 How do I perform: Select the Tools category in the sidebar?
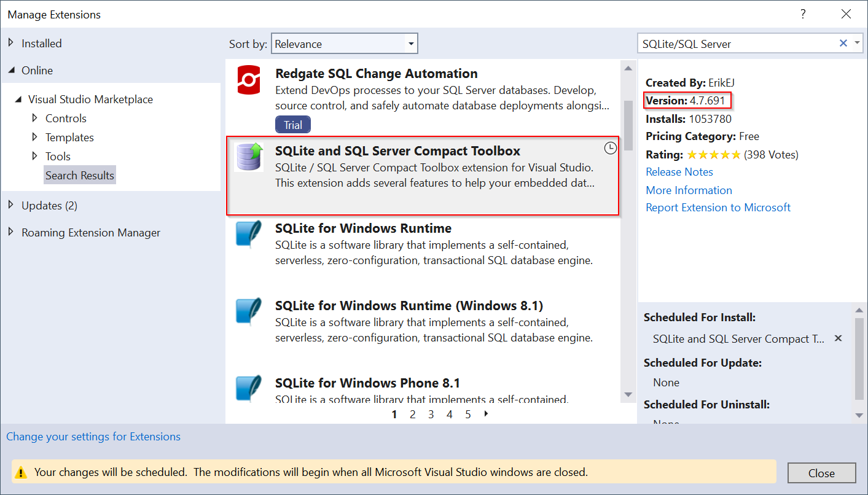[58, 156]
